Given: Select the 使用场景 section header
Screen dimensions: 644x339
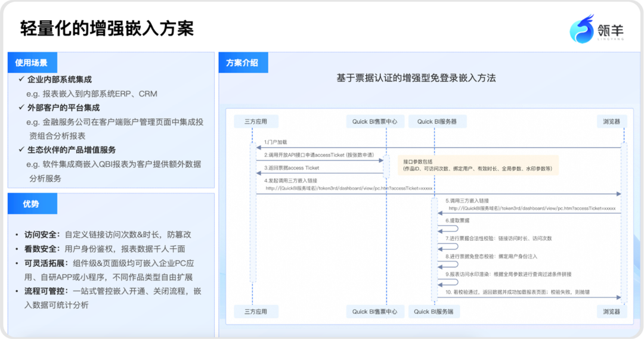Looking at the screenshot, I should coord(32,63).
